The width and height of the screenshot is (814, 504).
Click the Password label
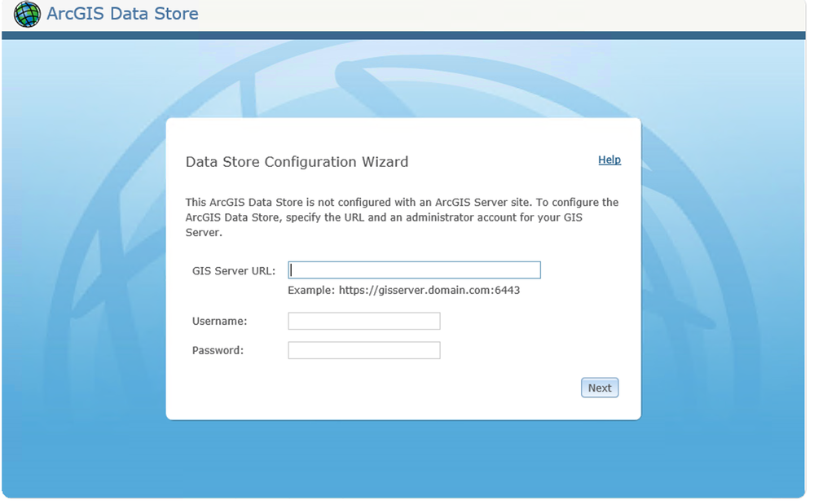click(218, 350)
